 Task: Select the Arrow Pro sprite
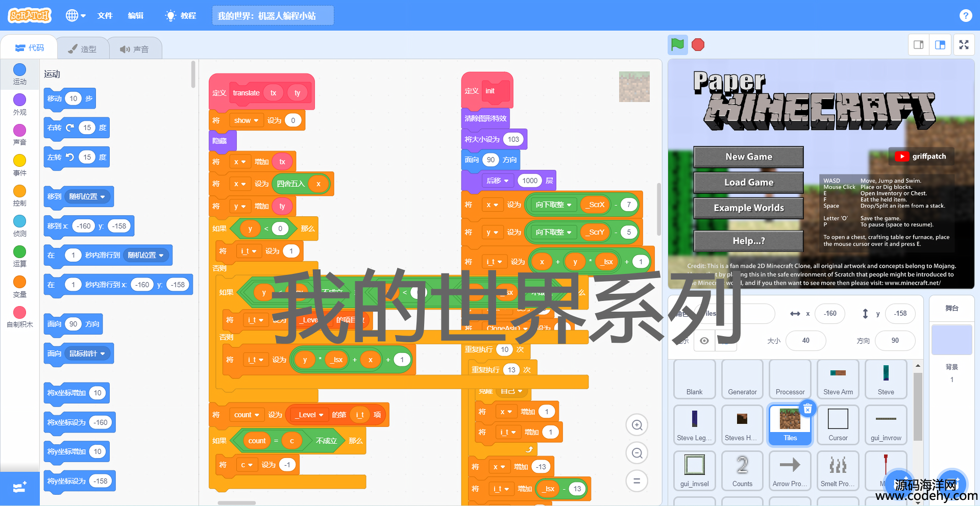[x=790, y=470]
